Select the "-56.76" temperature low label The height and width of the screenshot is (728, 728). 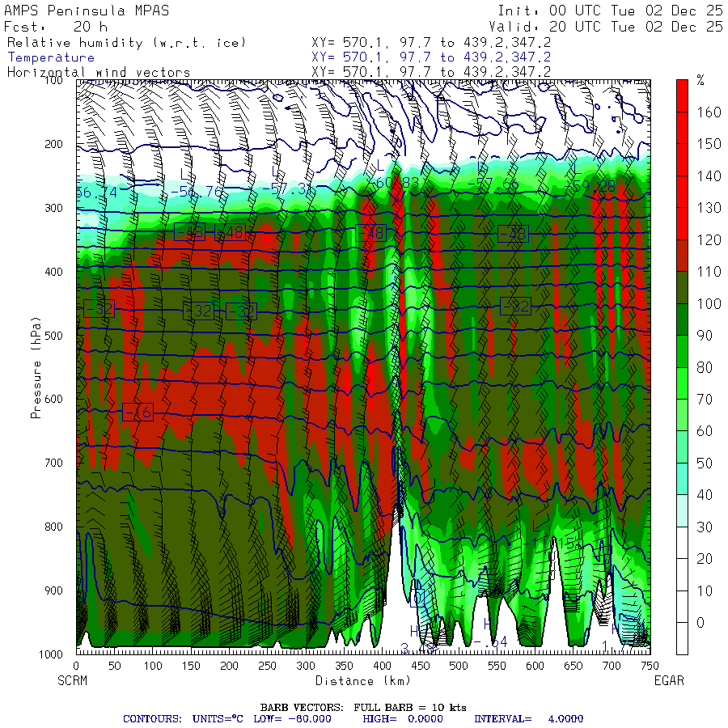[197, 192]
